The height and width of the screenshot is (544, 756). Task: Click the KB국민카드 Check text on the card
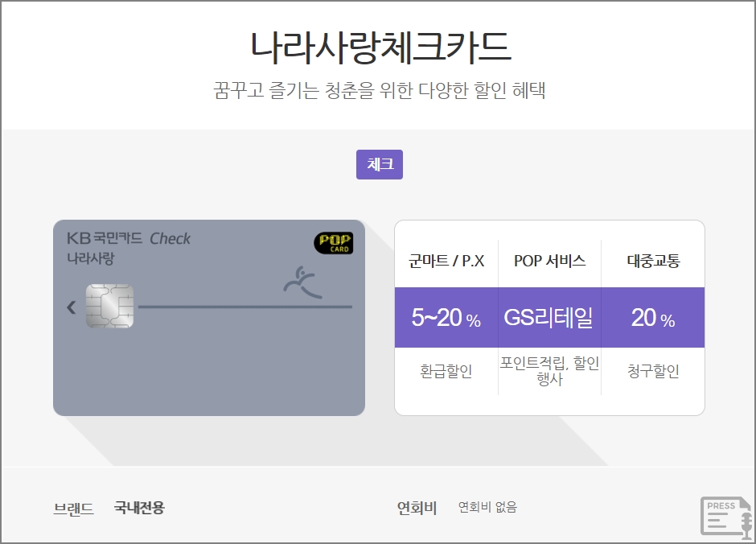tap(128, 238)
